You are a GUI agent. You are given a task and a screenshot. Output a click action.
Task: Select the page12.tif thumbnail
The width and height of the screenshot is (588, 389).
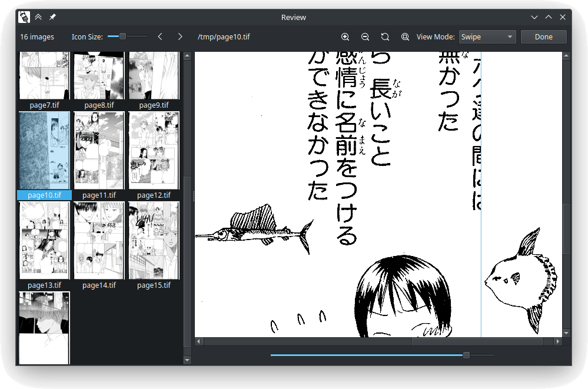pos(154,151)
